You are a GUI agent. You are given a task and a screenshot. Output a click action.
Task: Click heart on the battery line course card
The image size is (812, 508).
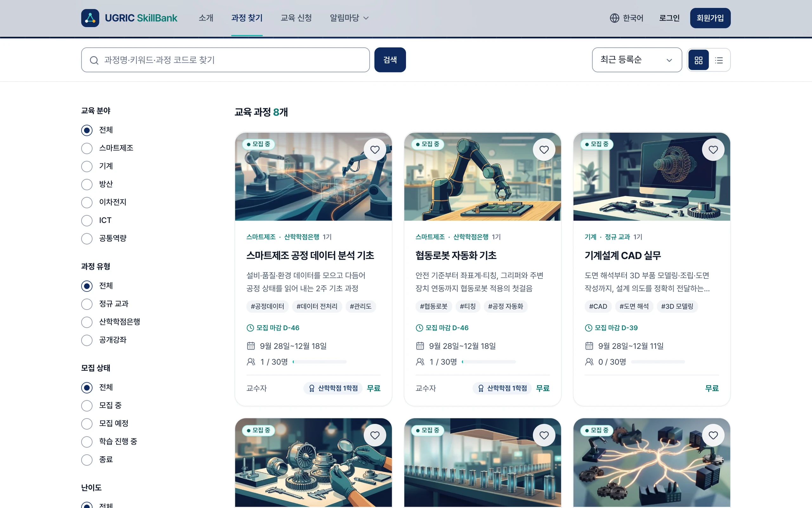click(544, 435)
